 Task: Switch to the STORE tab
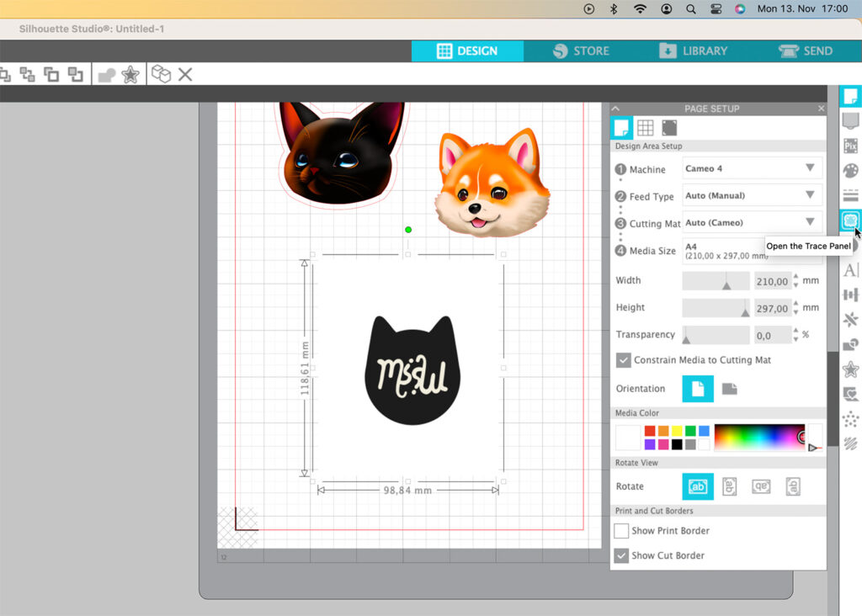pyautogui.click(x=581, y=51)
